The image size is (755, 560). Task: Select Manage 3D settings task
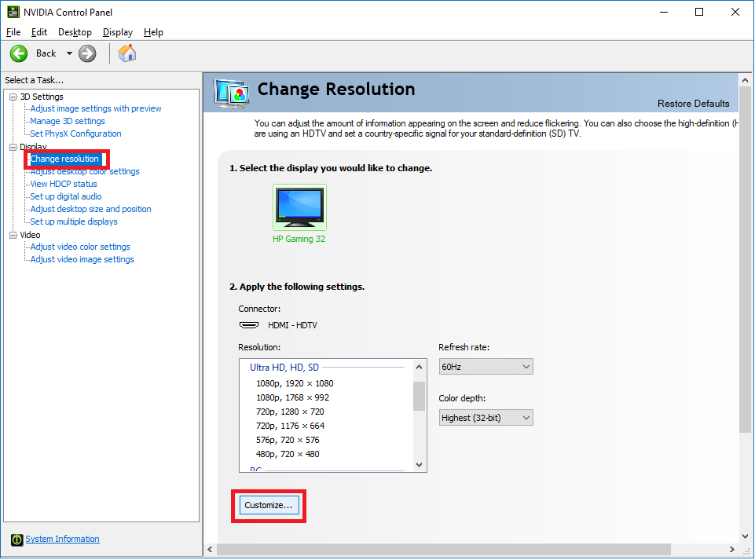pyautogui.click(x=68, y=121)
